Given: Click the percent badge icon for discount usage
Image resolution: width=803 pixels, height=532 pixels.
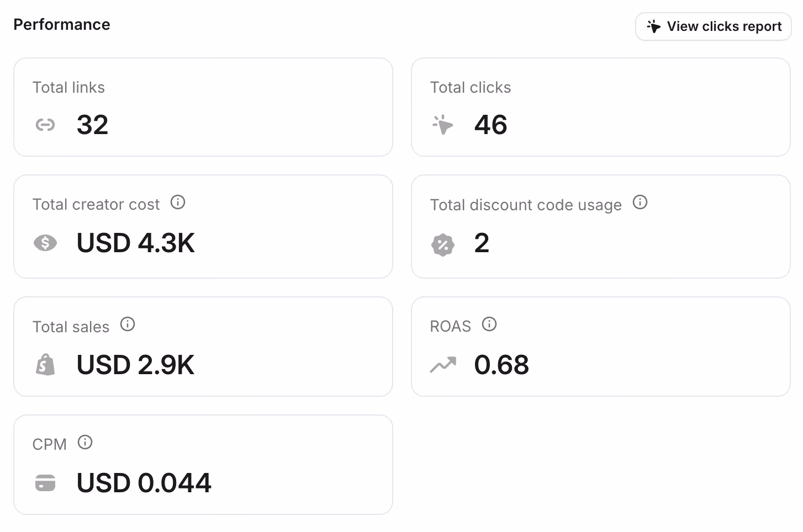Looking at the screenshot, I should (x=443, y=245).
